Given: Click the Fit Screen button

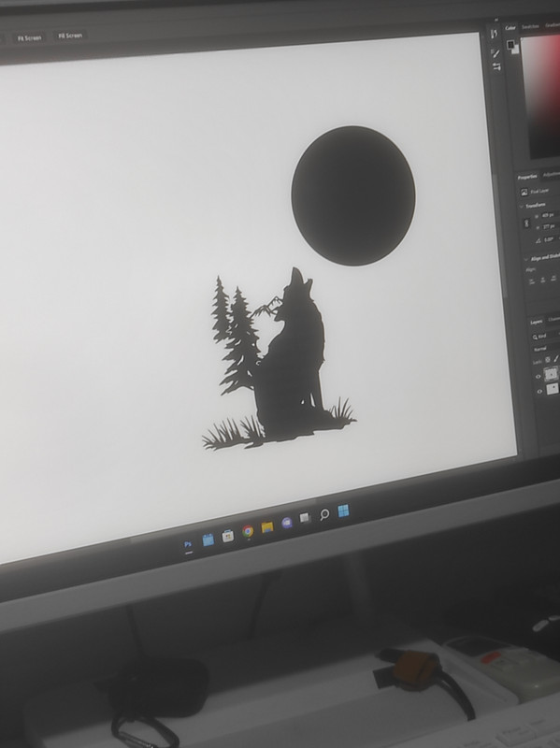Looking at the screenshot, I should (30, 38).
